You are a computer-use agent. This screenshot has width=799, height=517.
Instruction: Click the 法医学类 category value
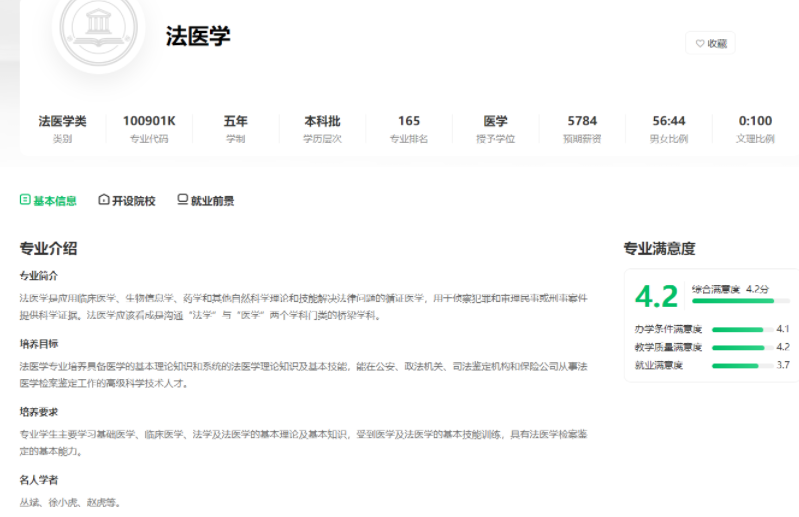pyautogui.click(x=62, y=121)
